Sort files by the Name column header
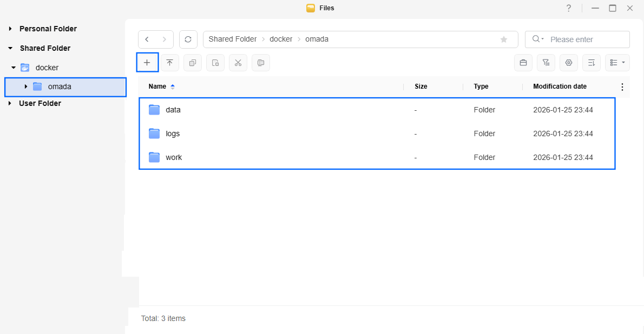Viewport: 644px width, 334px height. tap(157, 86)
